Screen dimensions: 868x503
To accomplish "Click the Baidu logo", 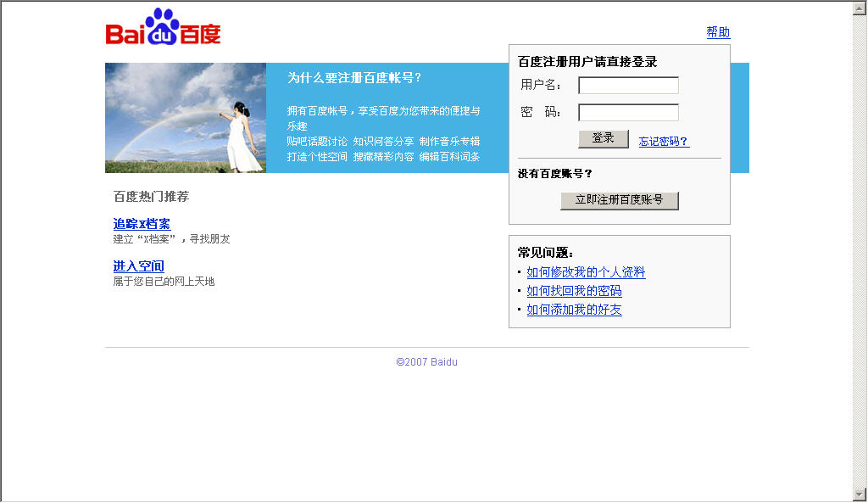I will [163, 26].
